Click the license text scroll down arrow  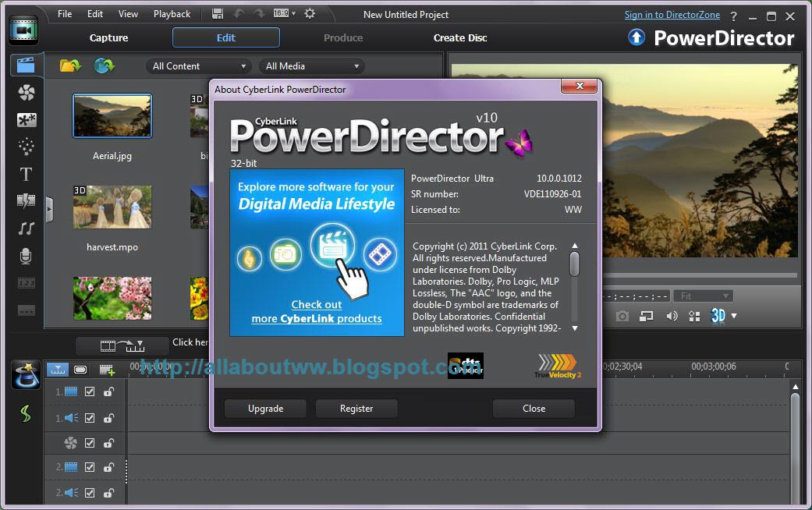[x=574, y=328]
